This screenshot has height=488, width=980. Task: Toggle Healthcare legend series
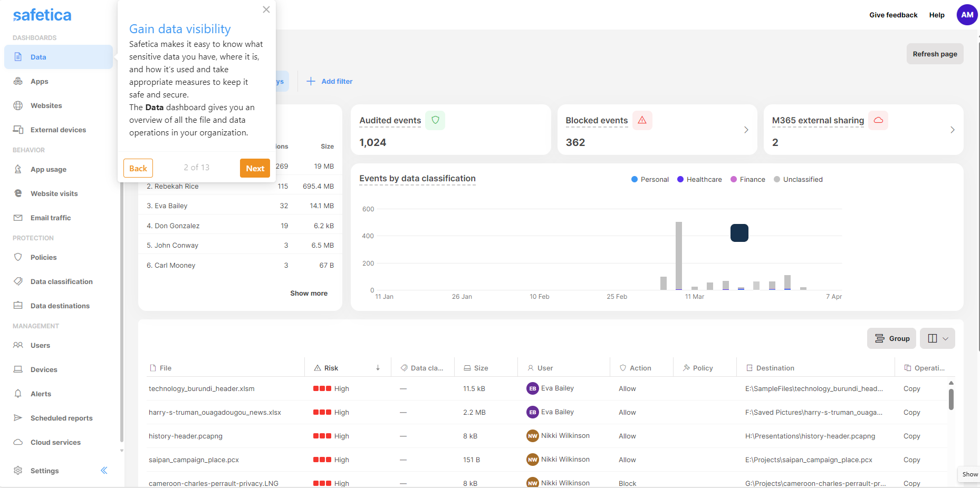(699, 179)
